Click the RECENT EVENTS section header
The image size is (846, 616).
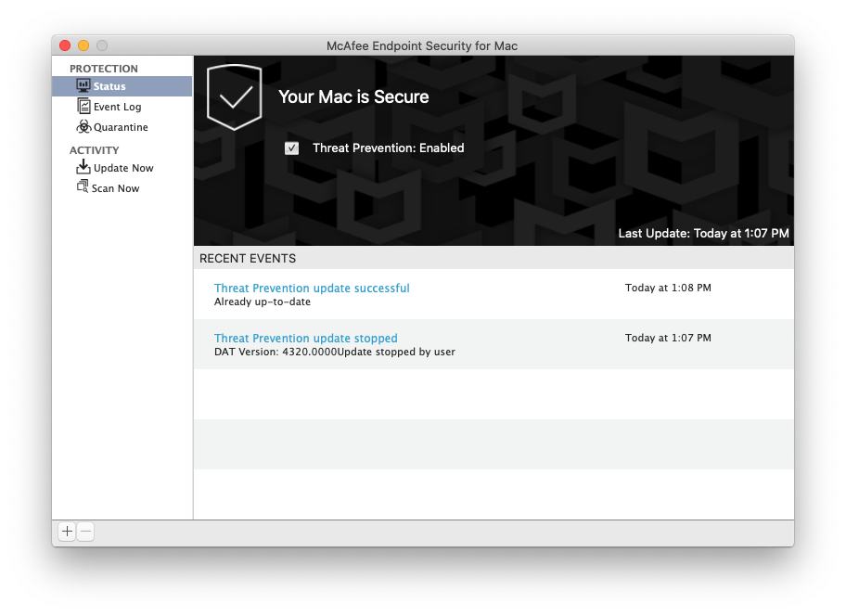(x=248, y=259)
